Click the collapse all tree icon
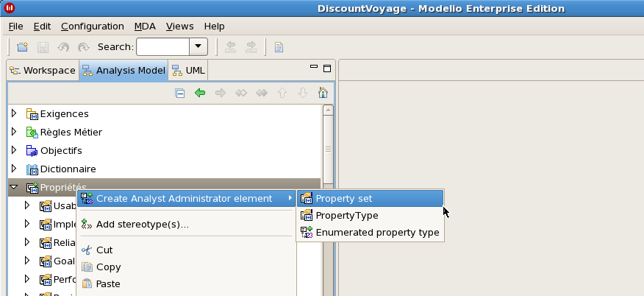 coord(179,94)
